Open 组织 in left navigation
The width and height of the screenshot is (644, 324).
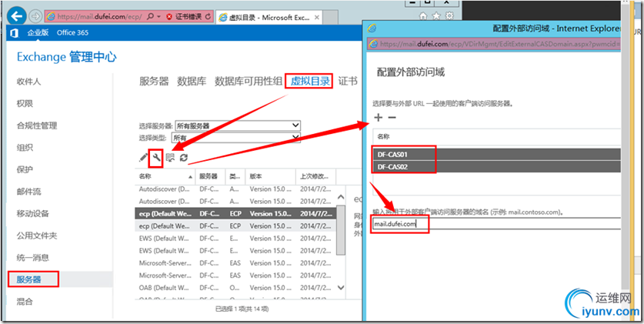(25, 148)
